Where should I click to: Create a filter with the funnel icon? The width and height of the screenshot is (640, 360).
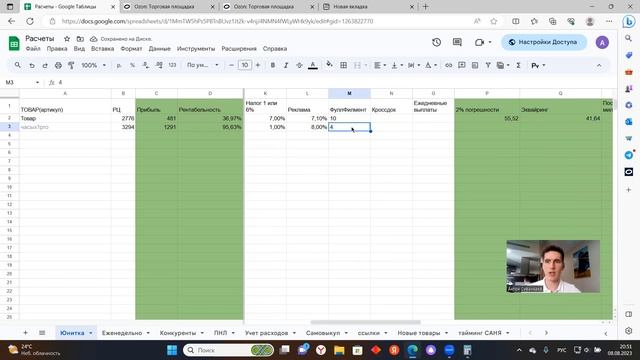coord(488,65)
